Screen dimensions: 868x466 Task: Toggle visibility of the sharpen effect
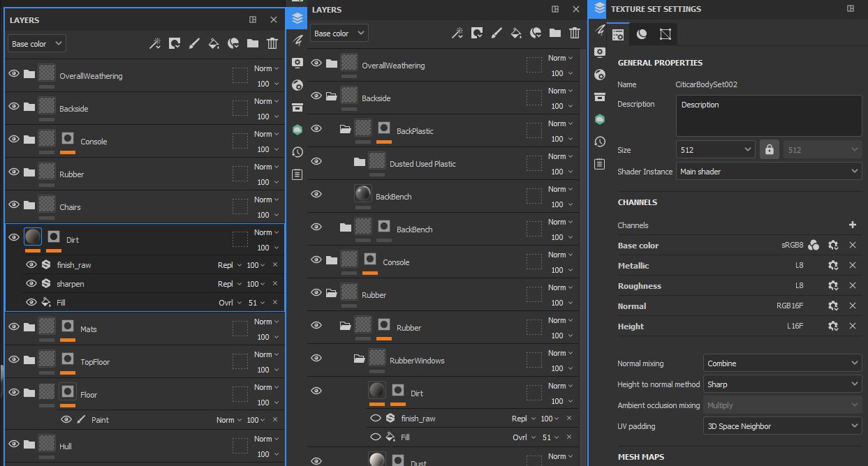click(x=31, y=284)
